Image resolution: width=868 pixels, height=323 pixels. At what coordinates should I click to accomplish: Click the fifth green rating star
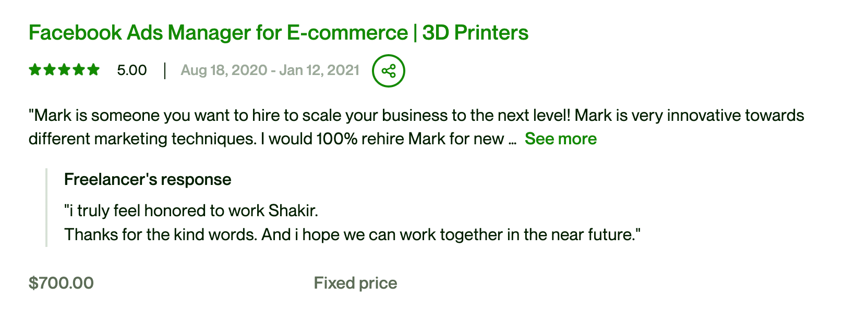(93, 70)
